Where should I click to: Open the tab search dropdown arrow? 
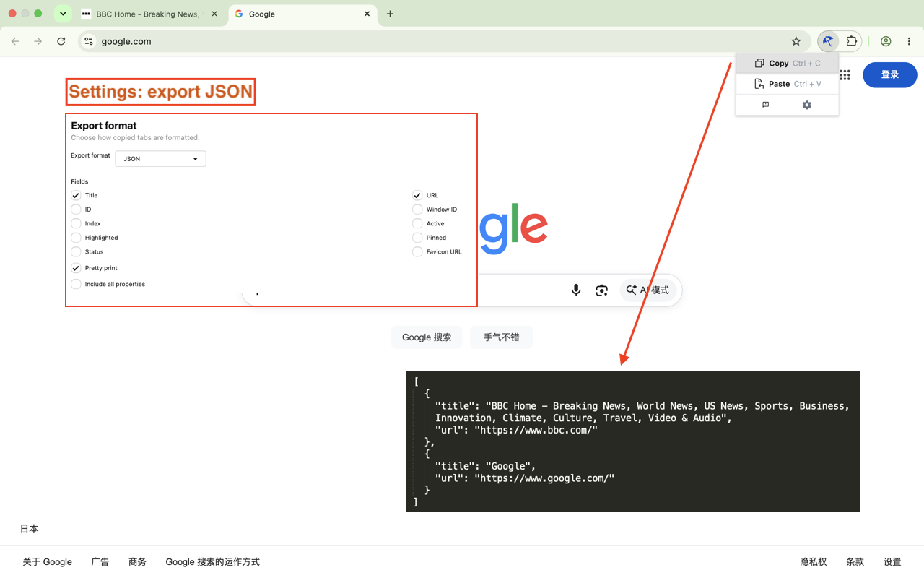coord(63,14)
